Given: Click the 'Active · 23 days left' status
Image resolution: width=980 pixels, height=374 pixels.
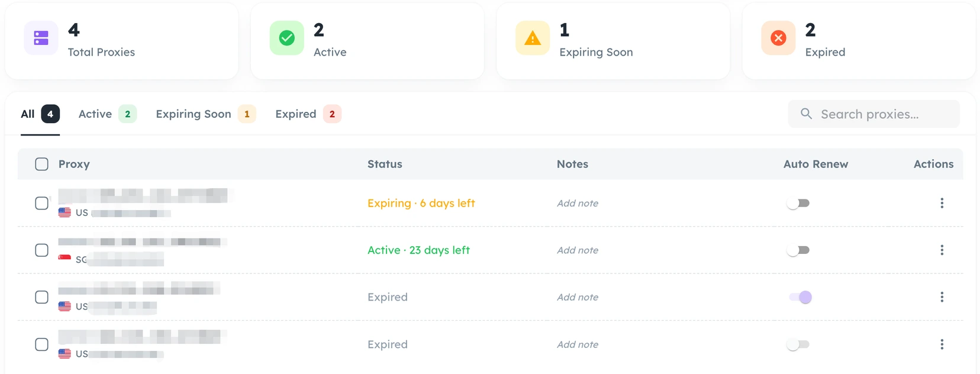Looking at the screenshot, I should pyautogui.click(x=418, y=250).
